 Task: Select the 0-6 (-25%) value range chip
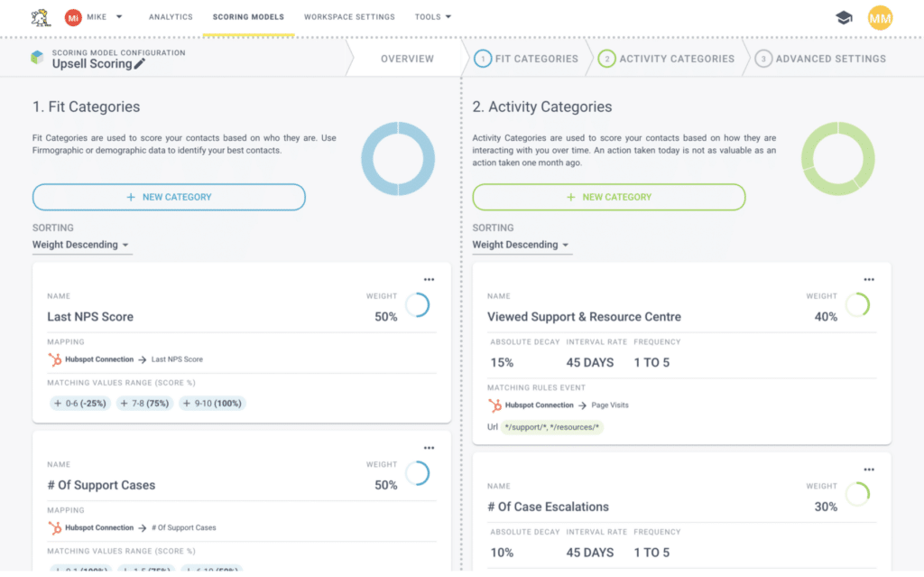[x=80, y=404]
